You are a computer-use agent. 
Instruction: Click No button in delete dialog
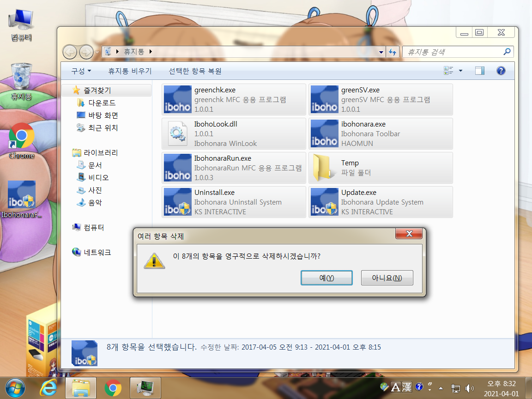click(387, 278)
